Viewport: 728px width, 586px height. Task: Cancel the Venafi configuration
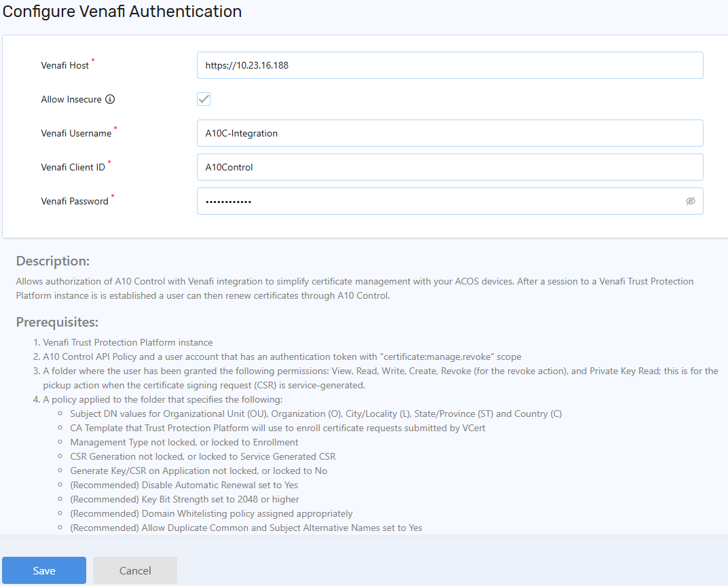(x=135, y=570)
